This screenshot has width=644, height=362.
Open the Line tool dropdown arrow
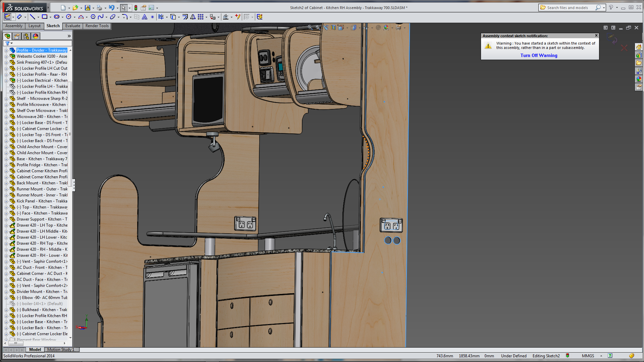point(38,17)
